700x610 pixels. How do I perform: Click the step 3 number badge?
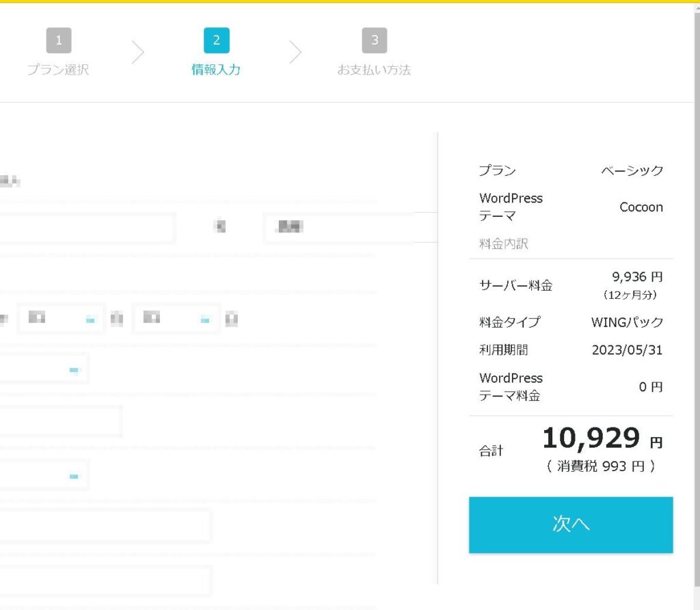(x=374, y=40)
